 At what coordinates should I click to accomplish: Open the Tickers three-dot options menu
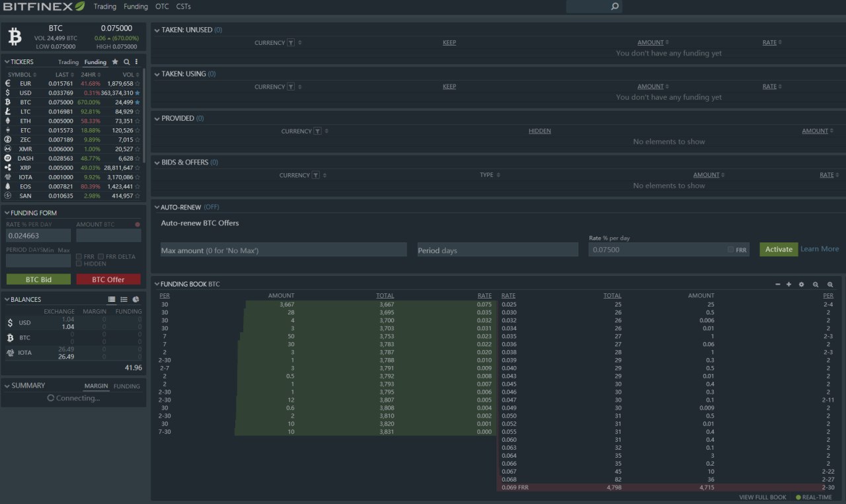[137, 62]
